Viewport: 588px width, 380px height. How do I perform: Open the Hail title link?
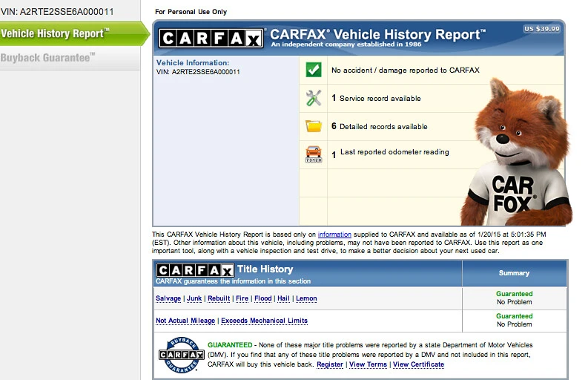point(283,298)
